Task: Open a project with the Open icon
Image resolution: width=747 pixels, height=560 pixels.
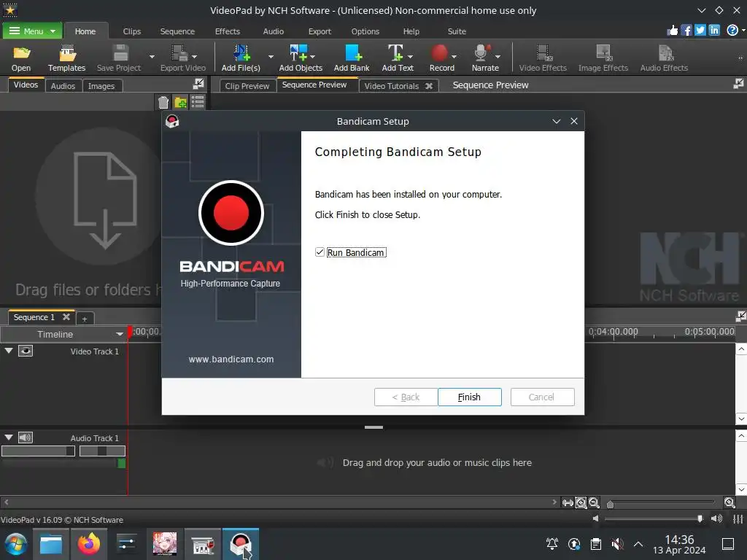Action: pyautogui.click(x=21, y=58)
